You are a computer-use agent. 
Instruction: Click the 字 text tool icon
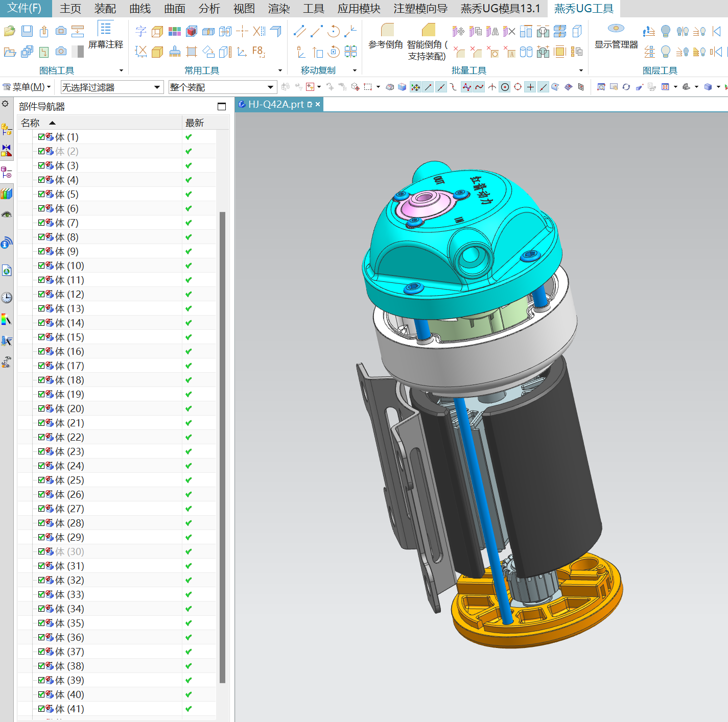(x=141, y=32)
